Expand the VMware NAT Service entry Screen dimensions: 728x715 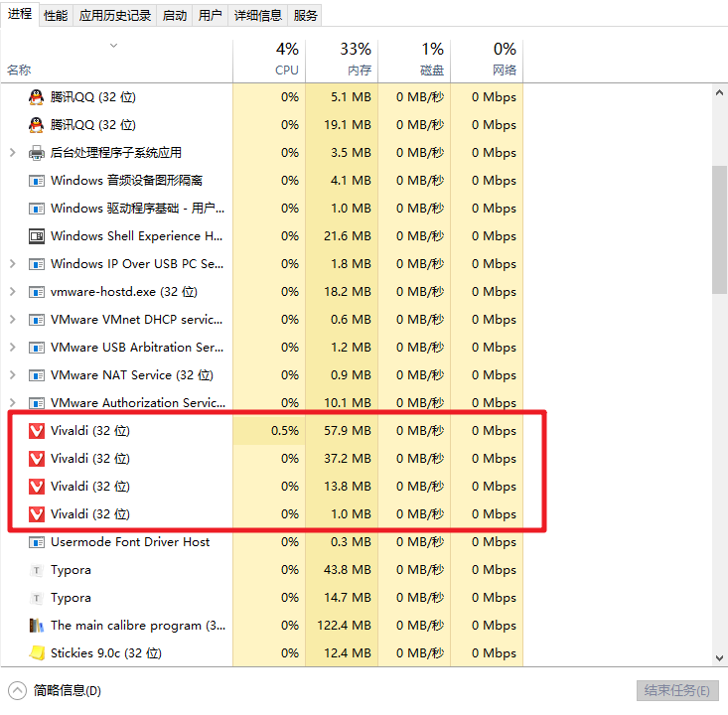pos(12,375)
